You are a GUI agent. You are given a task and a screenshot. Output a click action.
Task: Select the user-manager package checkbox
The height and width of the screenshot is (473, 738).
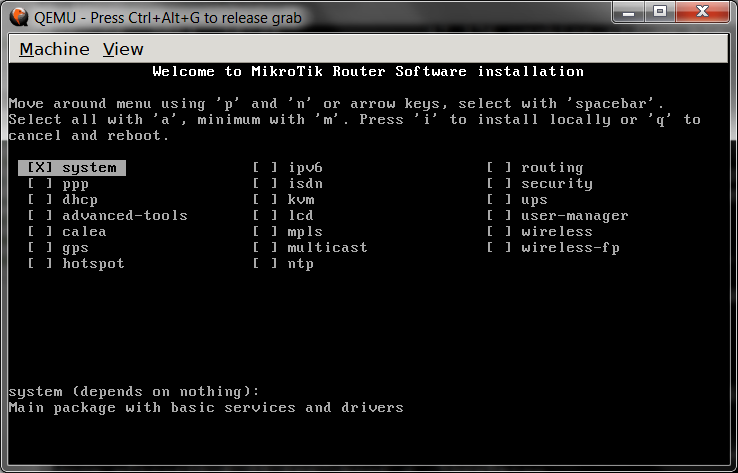click(499, 216)
